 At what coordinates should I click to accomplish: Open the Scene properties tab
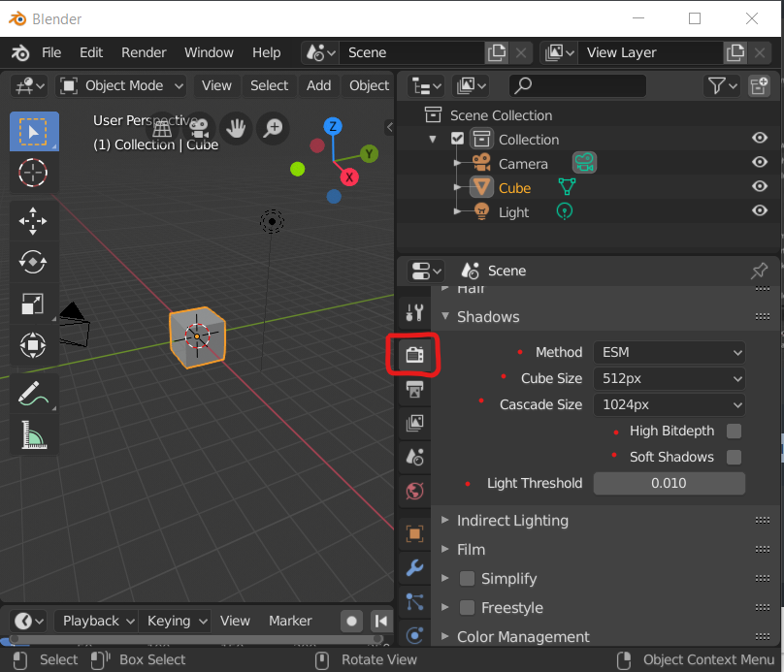tap(414, 457)
